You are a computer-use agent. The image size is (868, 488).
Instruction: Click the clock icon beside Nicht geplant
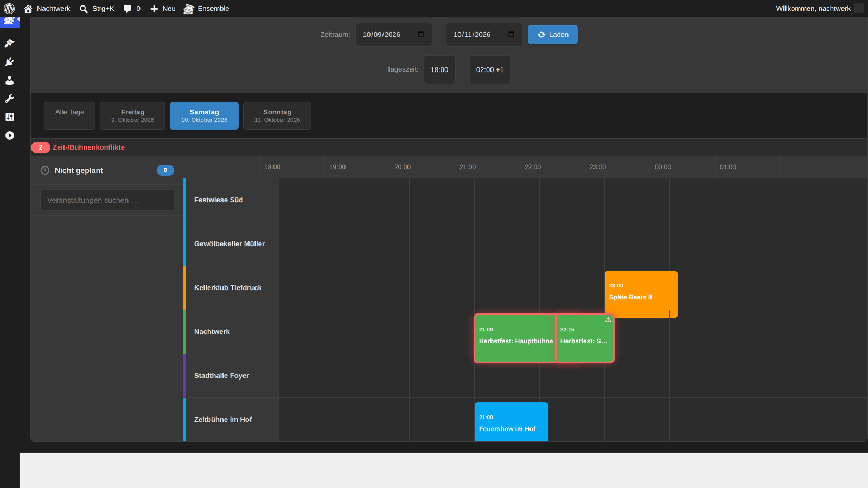(x=45, y=170)
